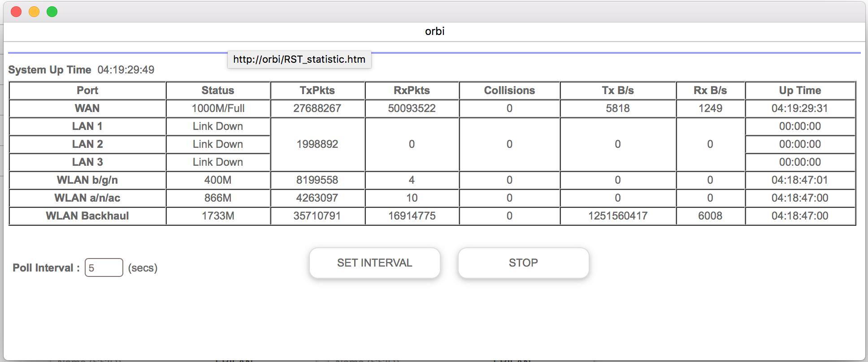Click the WLAN a/n/ac 866M status cell
The width and height of the screenshot is (868, 362).
click(218, 198)
